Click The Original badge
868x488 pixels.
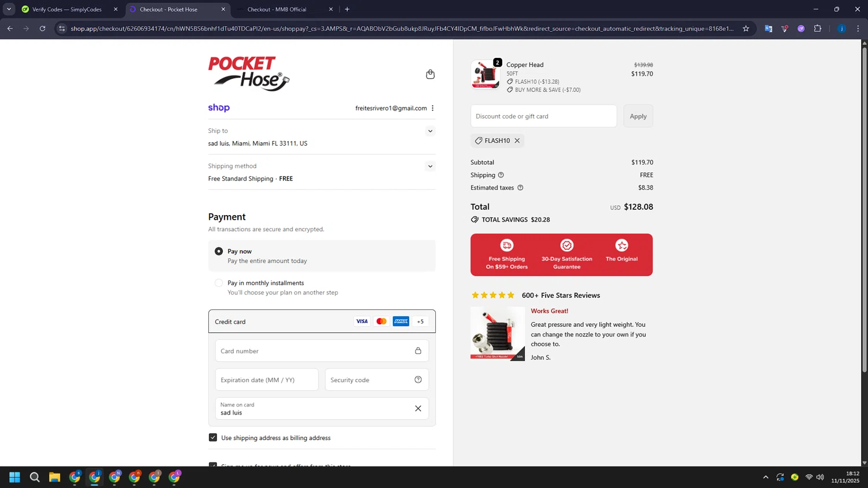pyautogui.click(x=621, y=252)
